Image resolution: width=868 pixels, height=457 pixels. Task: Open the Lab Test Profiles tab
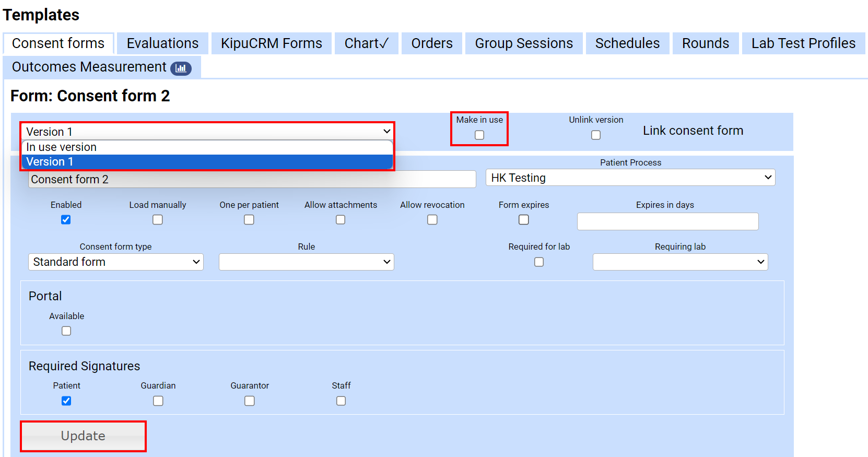click(803, 43)
